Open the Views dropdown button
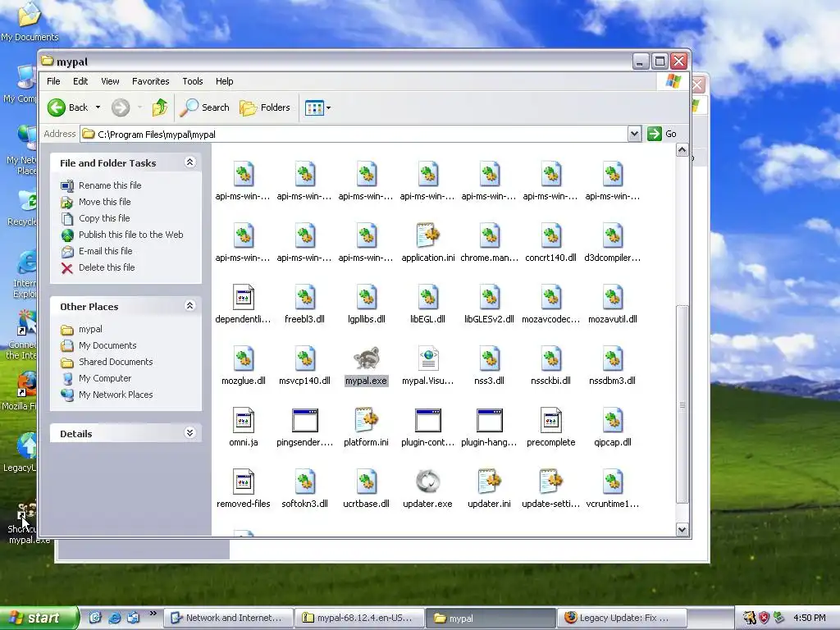Image resolution: width=840 pixels, height=630 pixels. point(317,107)
